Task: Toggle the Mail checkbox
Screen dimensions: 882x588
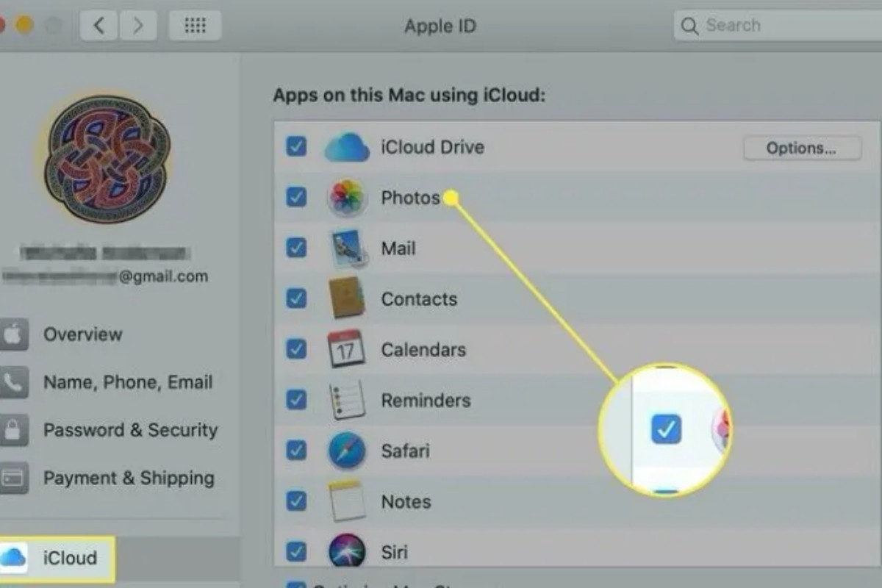Action: tap(296, 248)
